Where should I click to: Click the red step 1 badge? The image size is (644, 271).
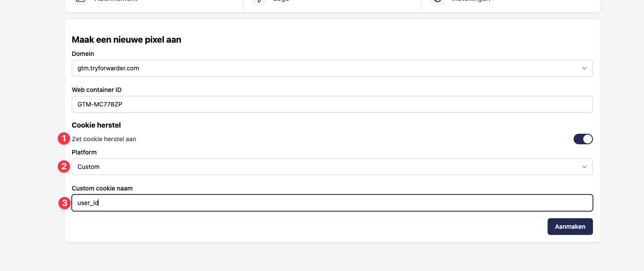click(x=64, y=139)
